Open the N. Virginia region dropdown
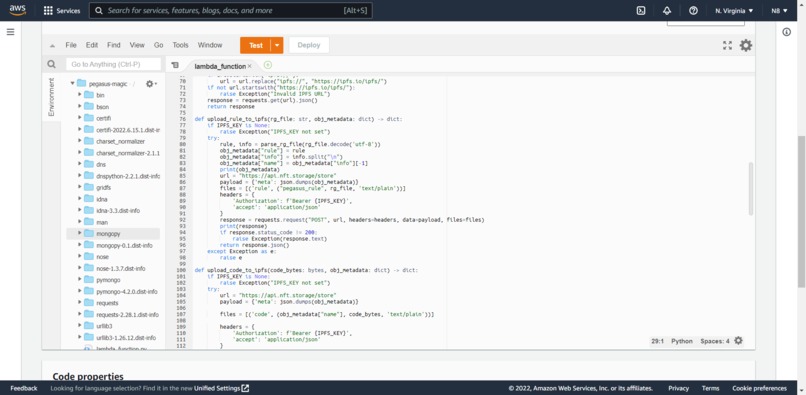This screenshot has width=806, height=395. [734, 10]
